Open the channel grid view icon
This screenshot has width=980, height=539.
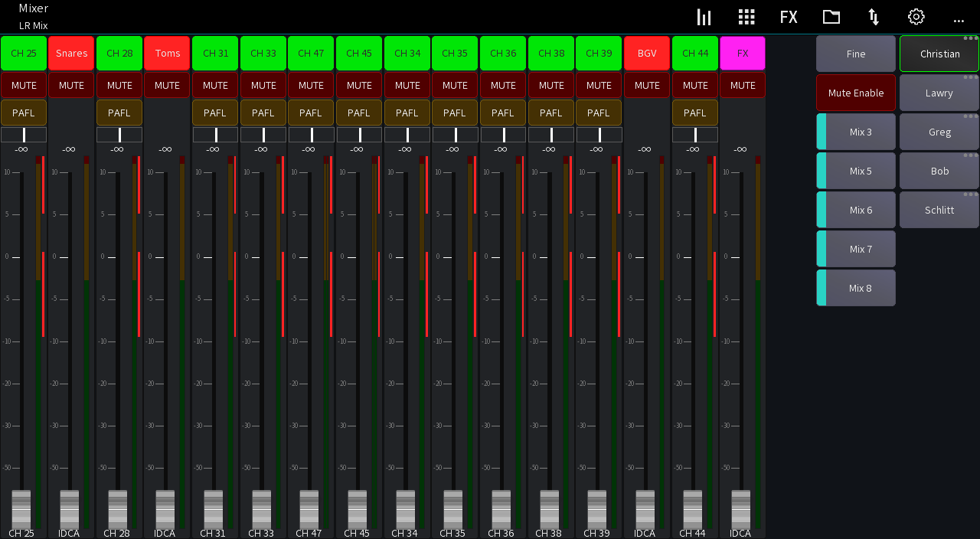pos(746,16)
